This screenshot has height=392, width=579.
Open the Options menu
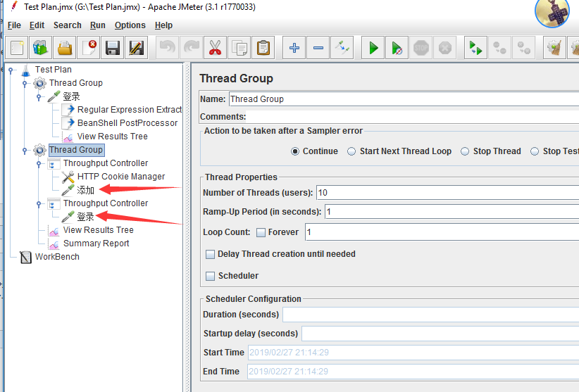pos(130,25)
